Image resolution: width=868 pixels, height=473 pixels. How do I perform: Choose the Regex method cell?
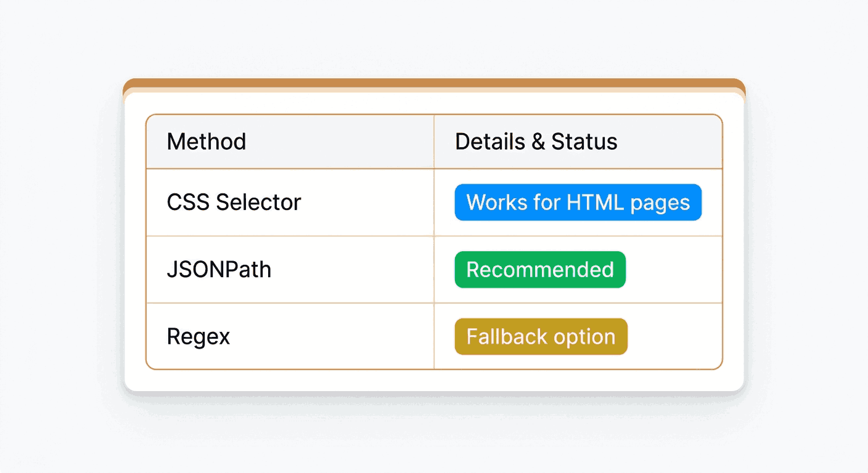[290, 336]
